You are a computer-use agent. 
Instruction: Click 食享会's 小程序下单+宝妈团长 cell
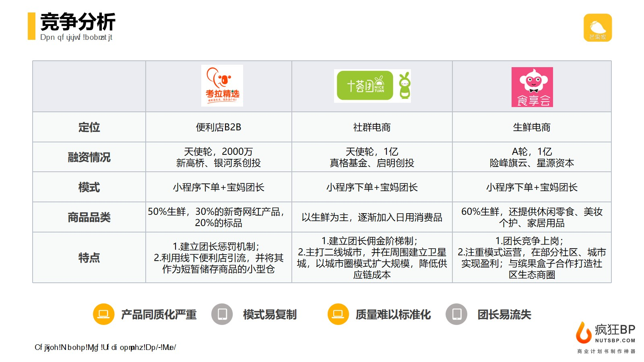532,187
